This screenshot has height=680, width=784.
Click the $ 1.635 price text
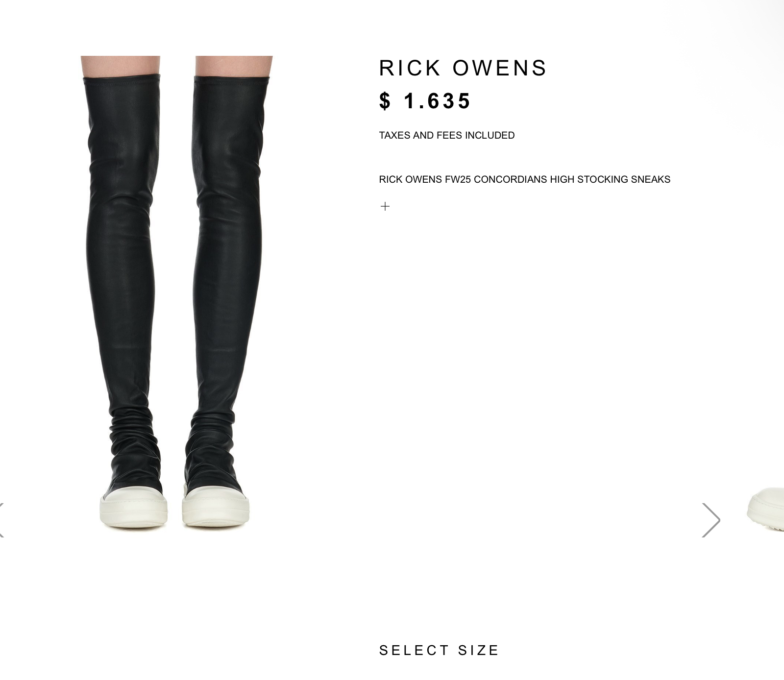425,101
